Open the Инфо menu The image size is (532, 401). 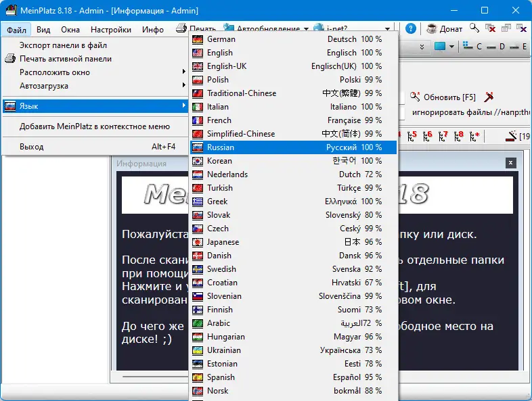click(x=153, y=30)
